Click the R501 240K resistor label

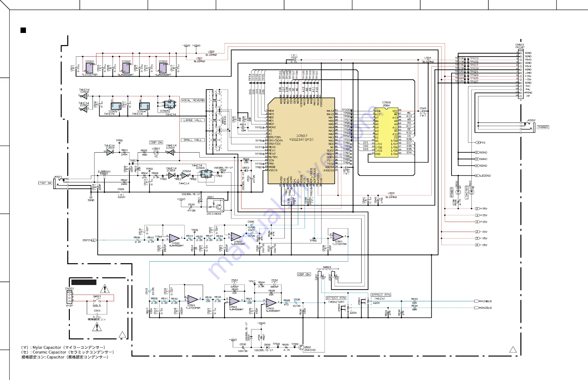[x=124, y=152]
